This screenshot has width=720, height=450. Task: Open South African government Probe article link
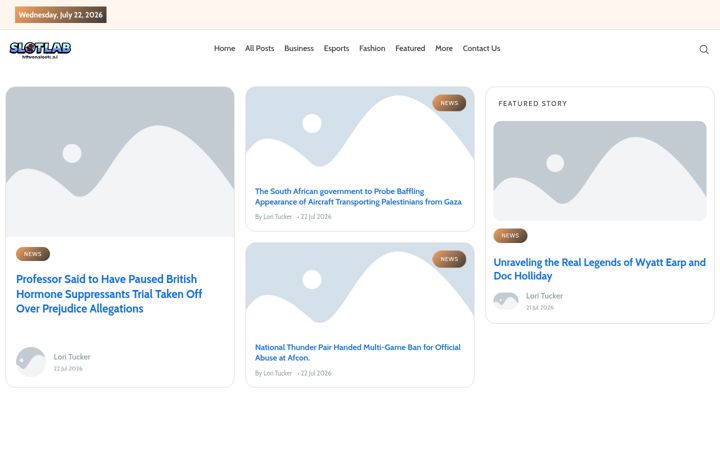[358, 197]
